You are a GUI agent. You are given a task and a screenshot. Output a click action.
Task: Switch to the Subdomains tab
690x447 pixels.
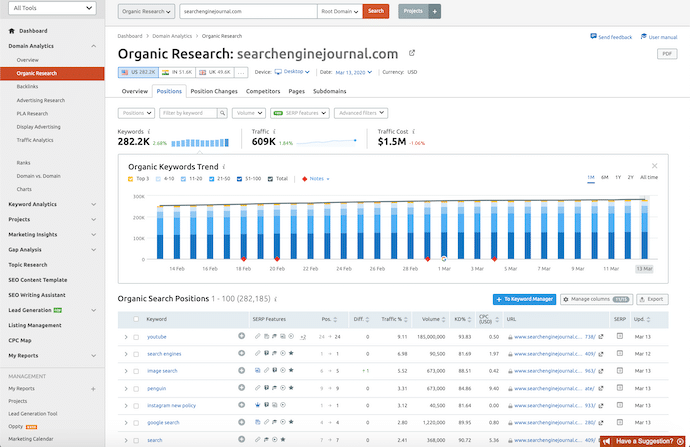click(330, 91)
